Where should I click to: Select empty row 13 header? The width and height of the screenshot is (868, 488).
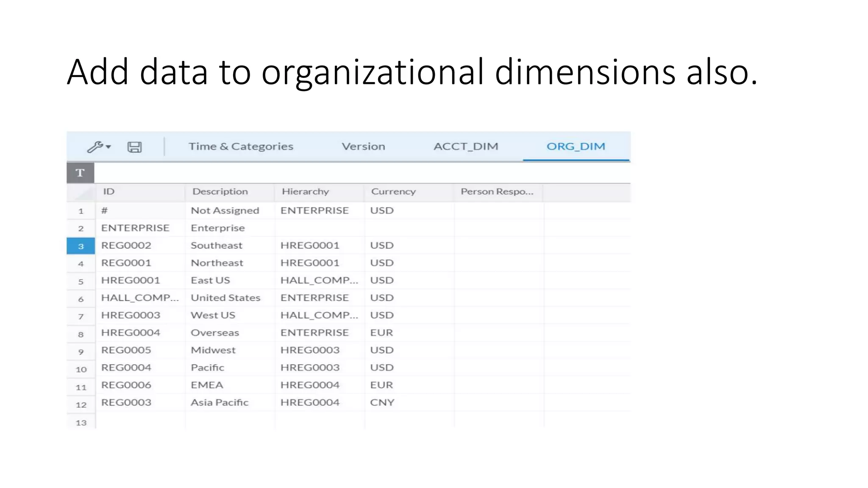[81, 422]
